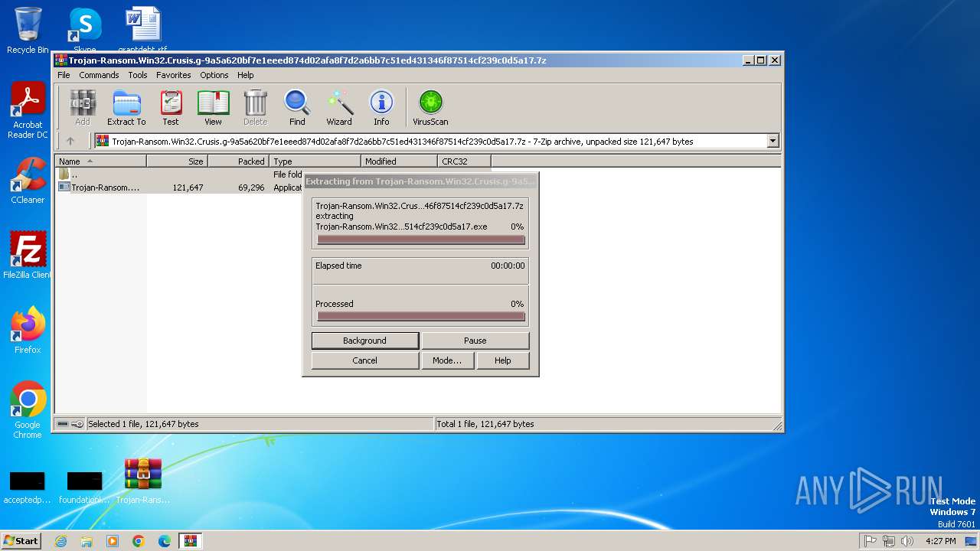Image resolution: width=980 pixels, height=551 pixels.
Task: Open the Help menu
Action: [246, 75]
